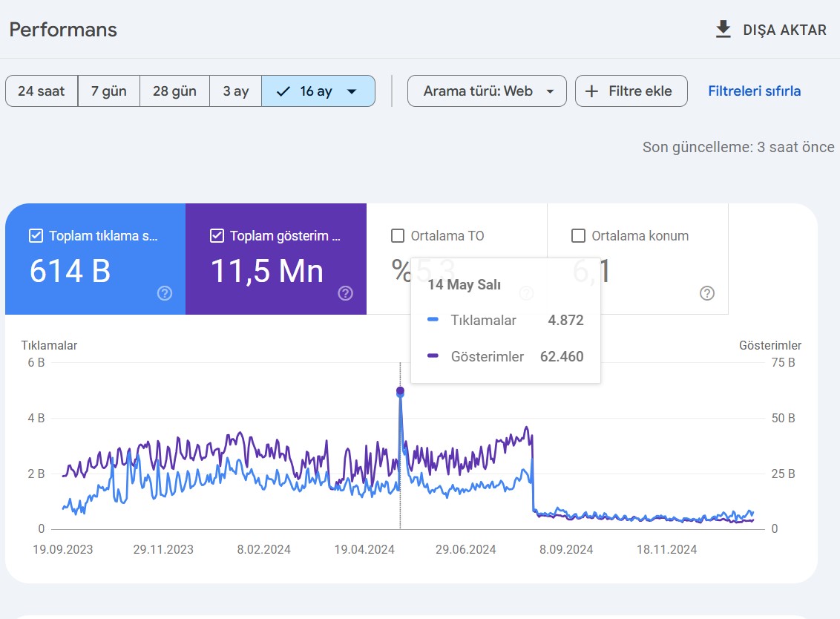
Task: Click the 19.04.2024 axis date label
Action: 364,549
